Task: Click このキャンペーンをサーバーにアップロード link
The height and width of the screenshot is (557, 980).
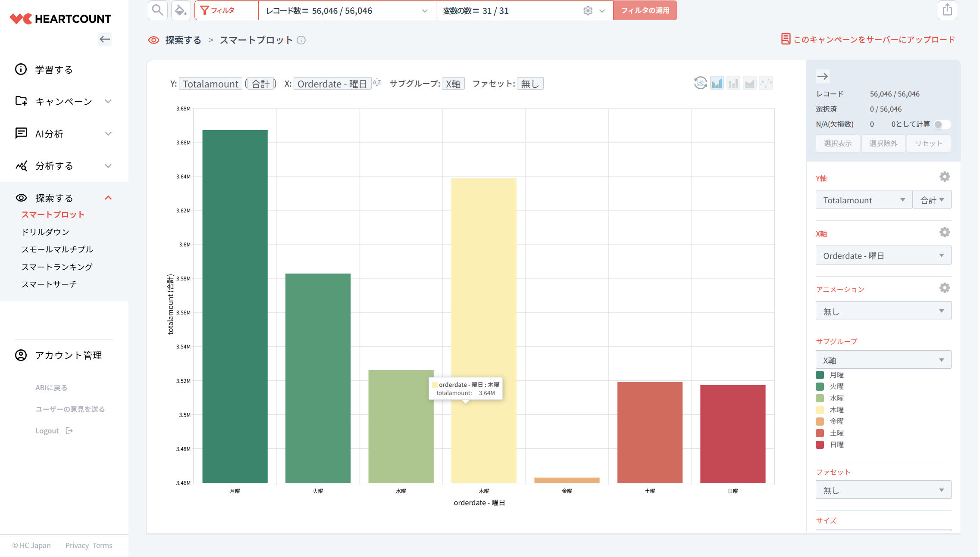Action: [874, 40]
